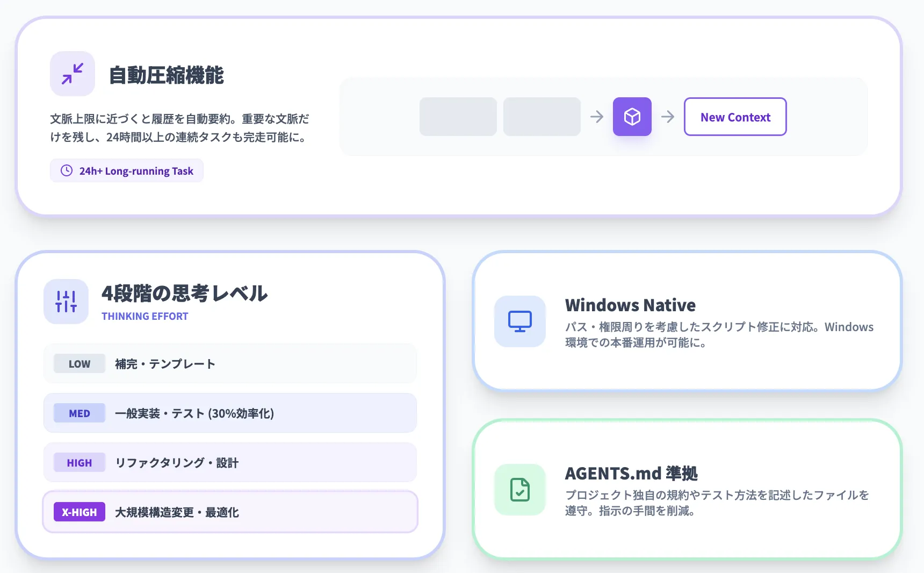The image size is (924, 573).
Task: Click the compress arrows icon beside 自動圧縮機能
Action: (73, 74)
